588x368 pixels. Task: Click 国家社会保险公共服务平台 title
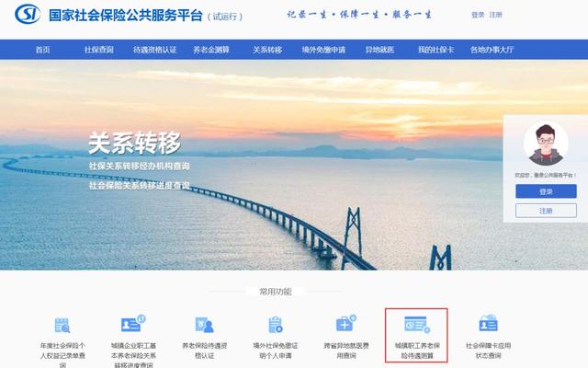pyautogui.click(x=126, y=16)
